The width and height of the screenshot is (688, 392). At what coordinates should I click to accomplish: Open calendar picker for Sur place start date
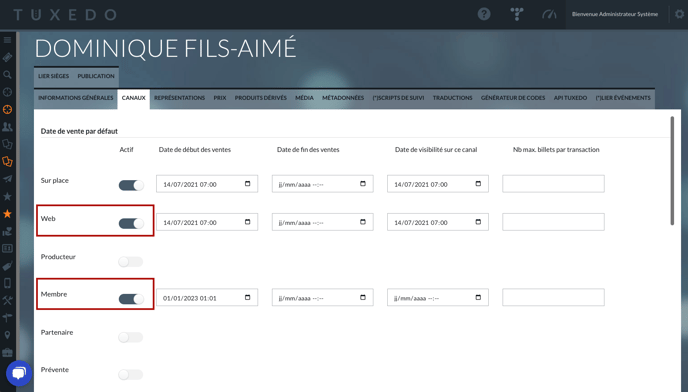click(x=247, y=184)
